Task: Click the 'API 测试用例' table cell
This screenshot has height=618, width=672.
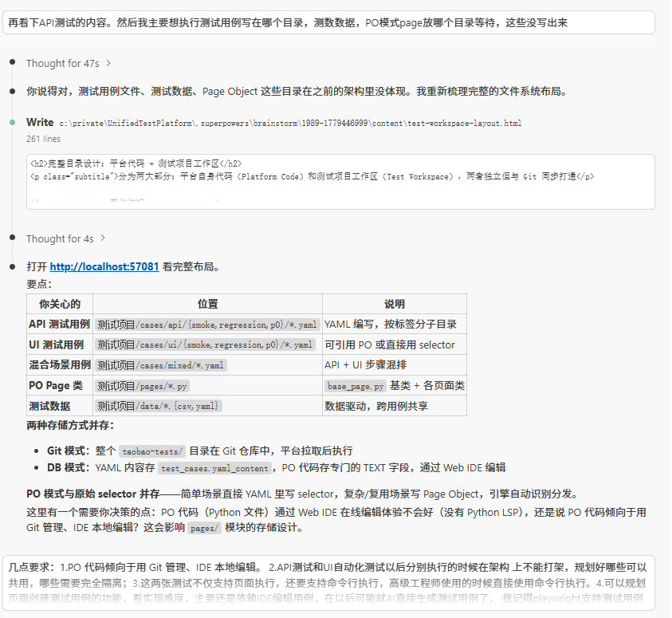Action: (60, 325)
